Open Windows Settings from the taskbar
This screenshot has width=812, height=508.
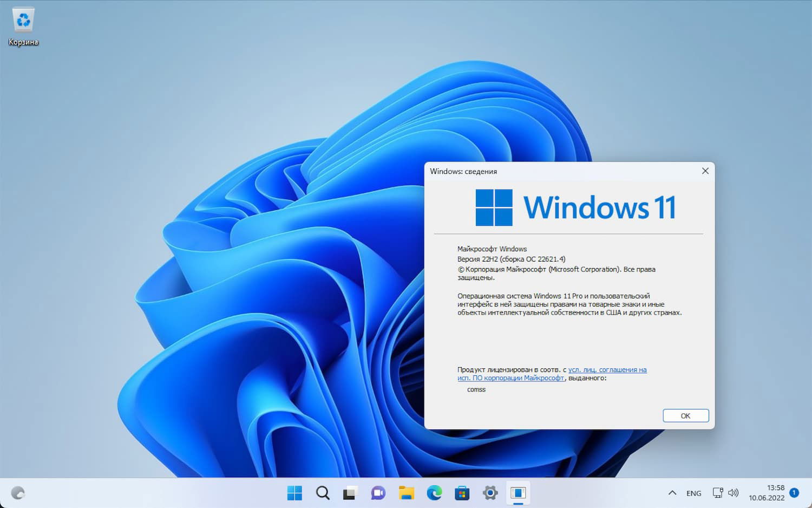point(490,493)
